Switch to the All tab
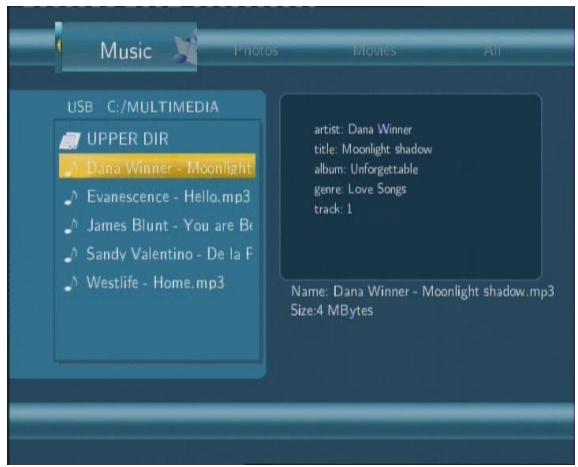The image size is (578, 467). point(492,50)
